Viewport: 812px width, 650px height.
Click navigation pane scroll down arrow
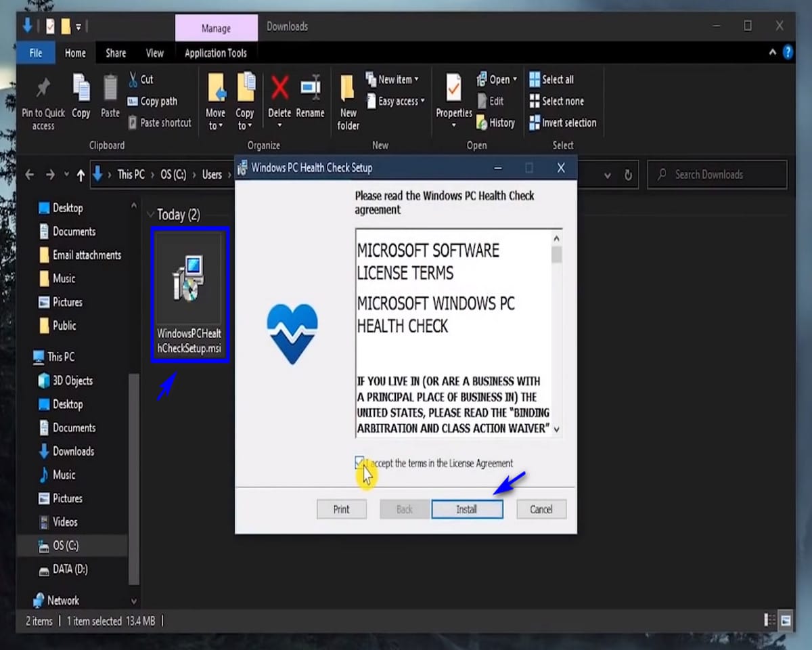coord(134,601)
